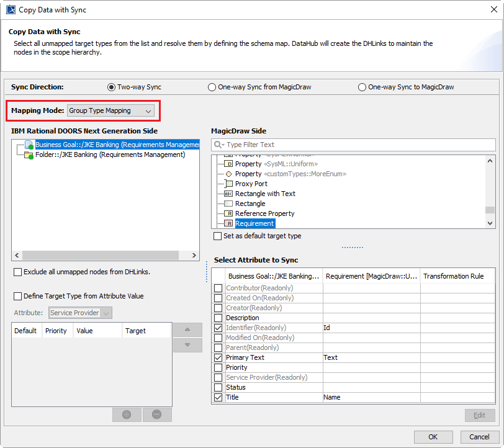Image resolution: width=504 pixels, height=448 pixels.
Task: Open the Attribute Service Provider dropdown
Action: point(81,313)
